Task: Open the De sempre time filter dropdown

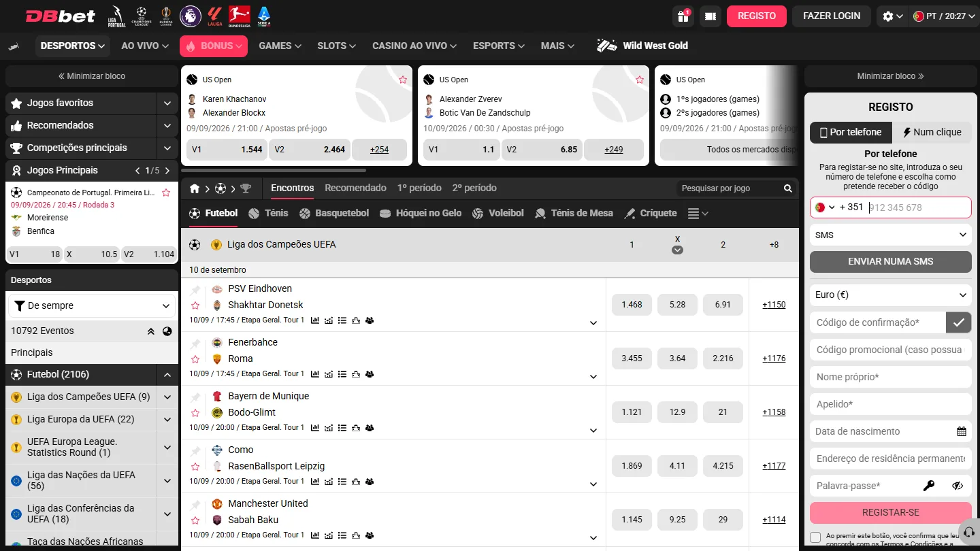Action: tap(92, 306)
